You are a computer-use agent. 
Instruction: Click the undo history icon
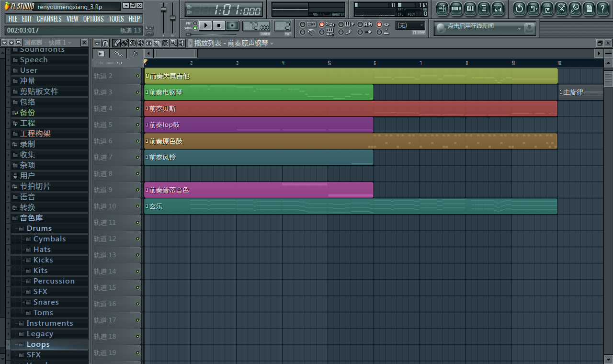[x=519, y=9]
